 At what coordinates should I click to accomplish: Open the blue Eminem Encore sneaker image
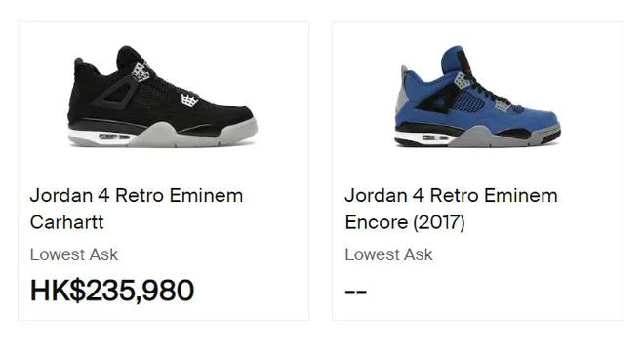[x=477, y=97]
